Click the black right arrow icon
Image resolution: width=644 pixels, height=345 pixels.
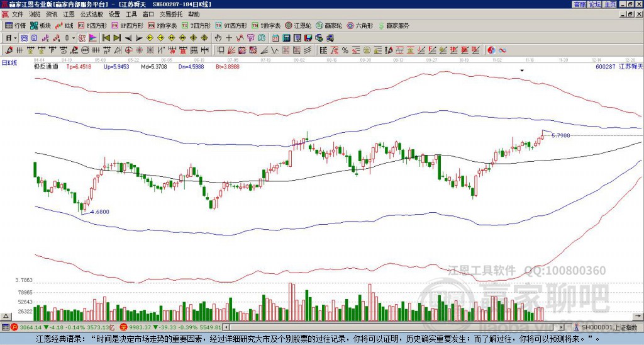pos(139,38)
